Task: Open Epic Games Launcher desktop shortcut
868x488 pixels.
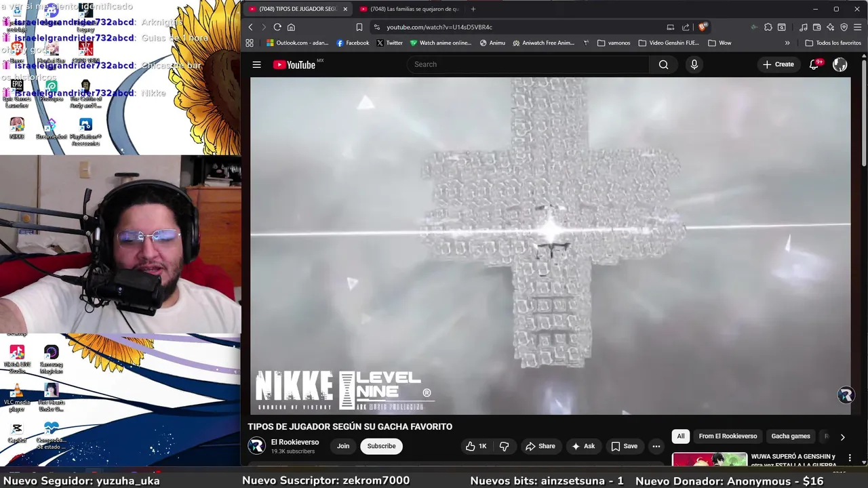Action: (17, 93)
